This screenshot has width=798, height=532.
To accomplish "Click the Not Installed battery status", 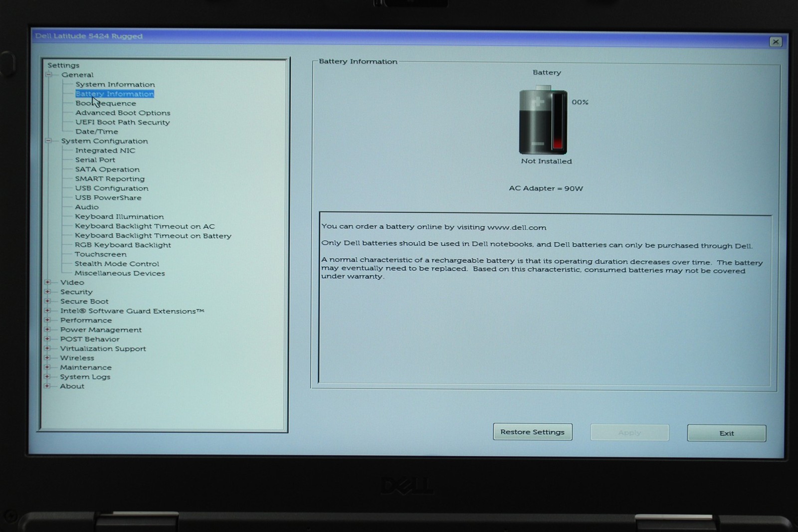I will coord(546,161).
